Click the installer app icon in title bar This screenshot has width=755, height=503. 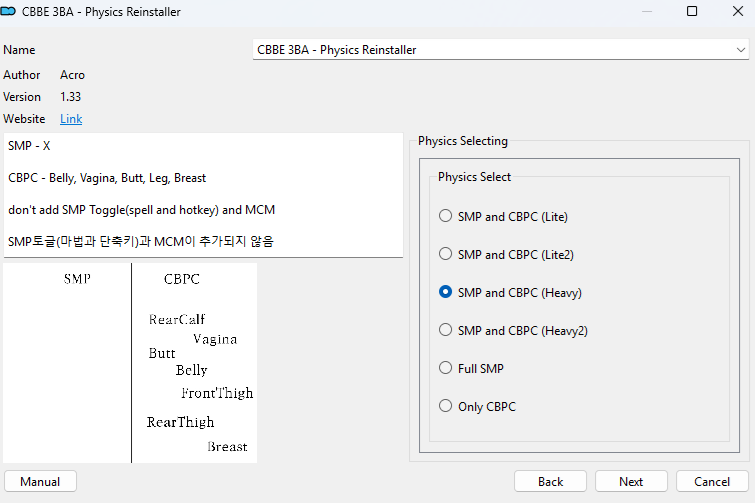point(8,12)
